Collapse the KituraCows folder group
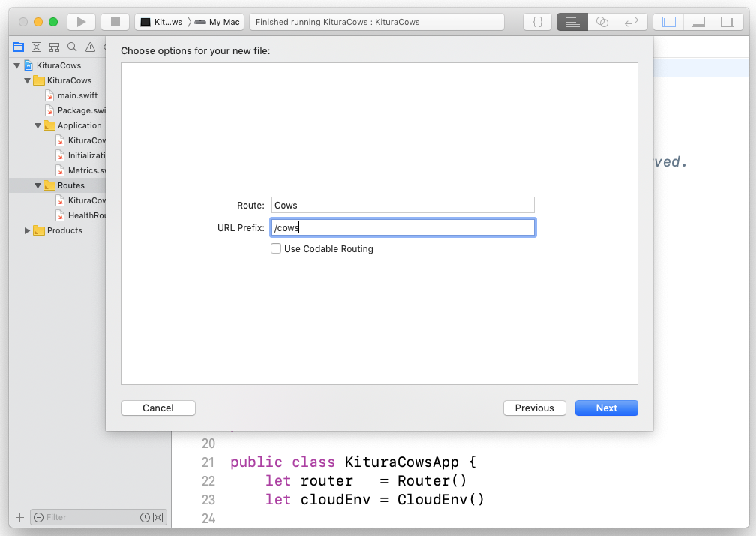756x536 pixels. click(x=28, y=80)
